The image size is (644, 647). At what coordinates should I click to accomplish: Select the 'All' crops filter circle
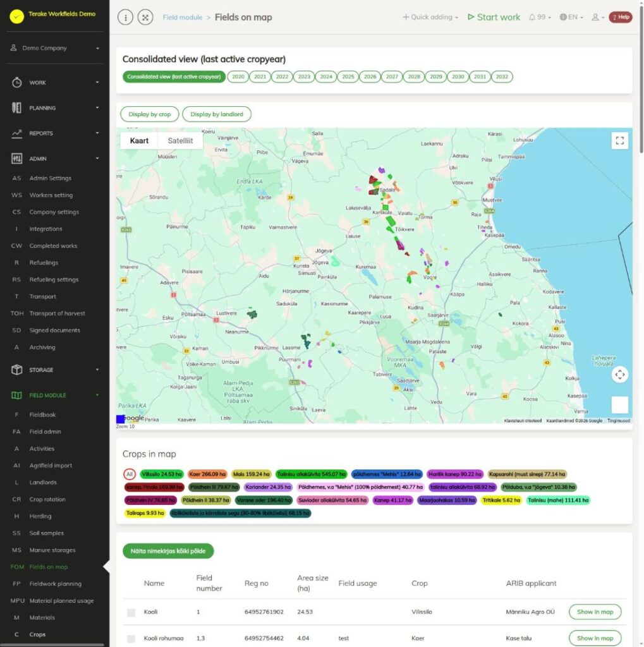point(130,474)
